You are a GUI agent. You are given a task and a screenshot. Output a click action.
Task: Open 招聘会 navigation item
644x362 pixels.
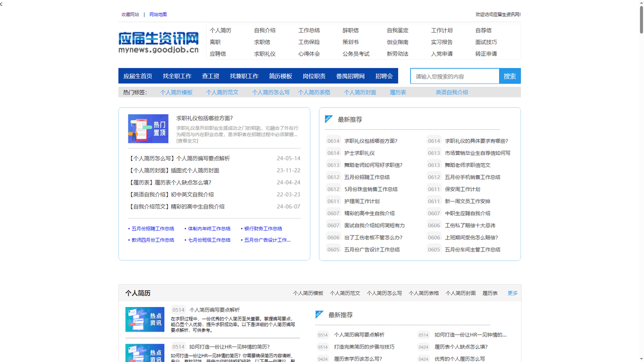pyautogui.click(x=384, y=76)
